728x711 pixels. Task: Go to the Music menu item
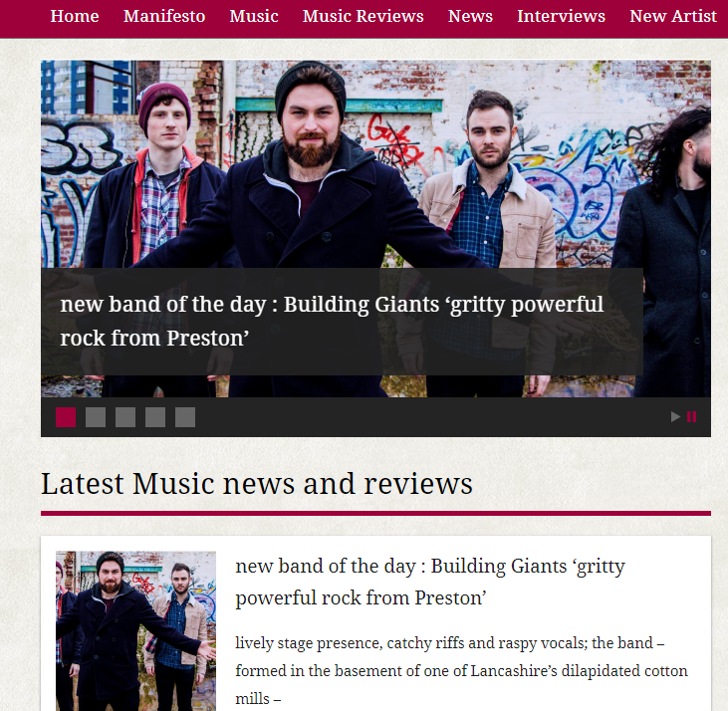254,16
